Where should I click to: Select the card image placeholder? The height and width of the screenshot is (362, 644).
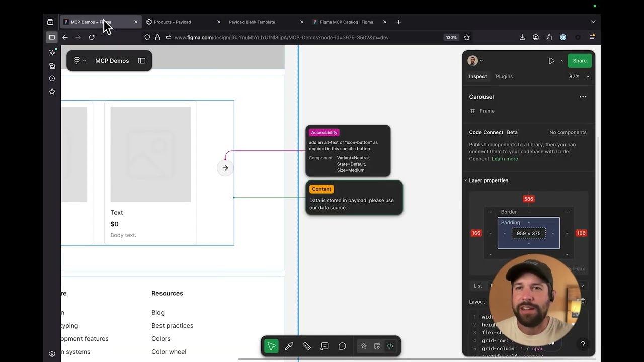(150, 154)
